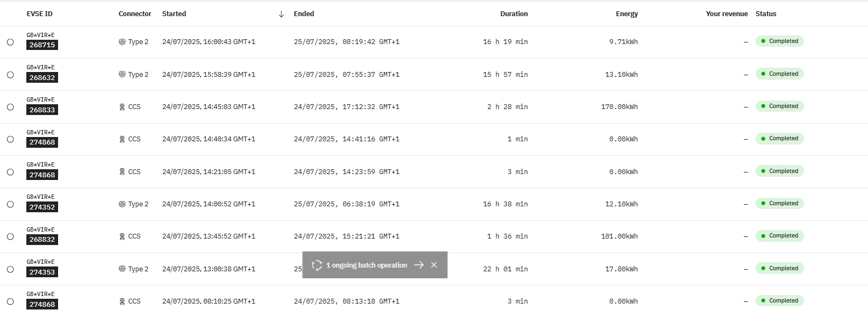The width and height of the screenshot is (868, 317).
Task: Select the radio button for EVSE 274353
Action: click(x=10, y=269)
